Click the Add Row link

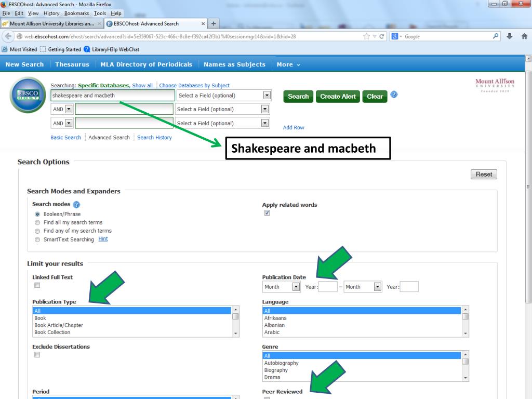(x=294, y=128)
